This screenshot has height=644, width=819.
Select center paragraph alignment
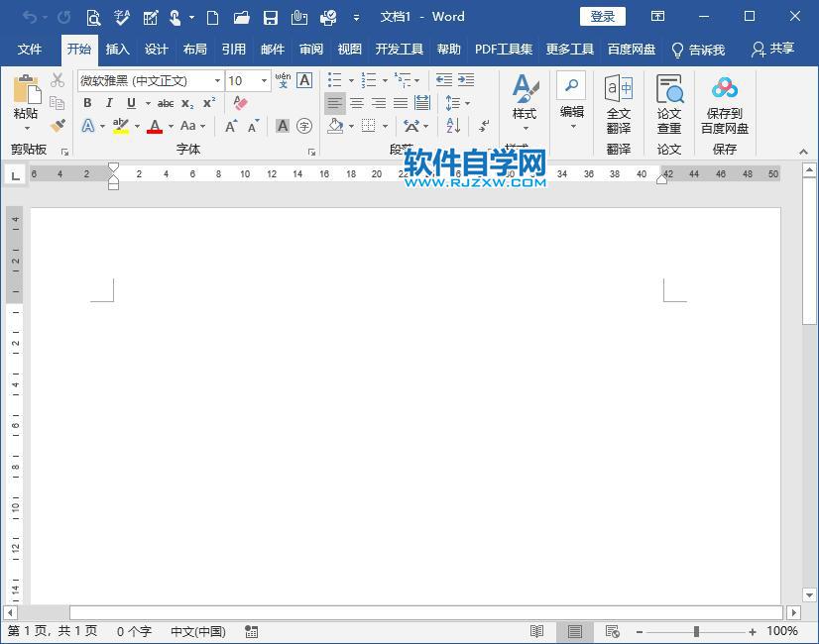356,103
